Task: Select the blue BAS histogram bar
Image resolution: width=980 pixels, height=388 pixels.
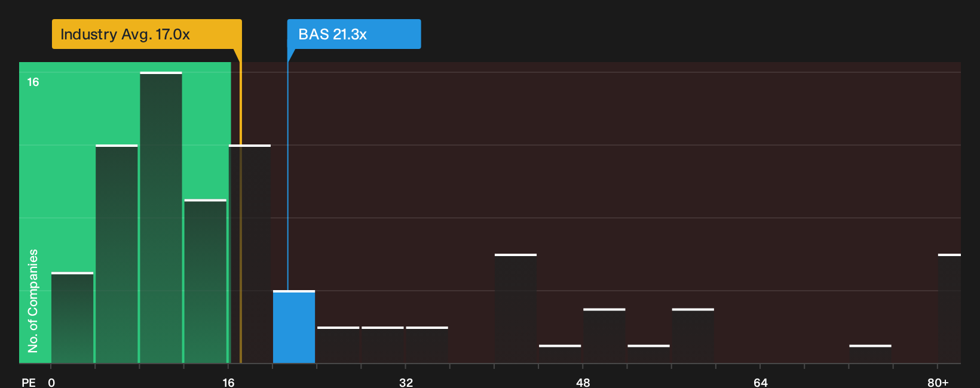Action: 294,327
